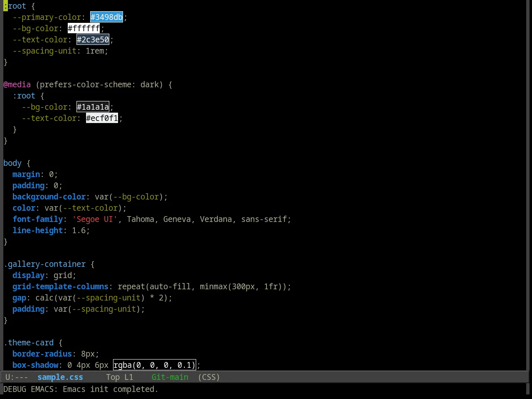This screenshot has height=399, width=532.
Task: Click the sample.css buffer name in mode line
Action: tap(60, 377)
